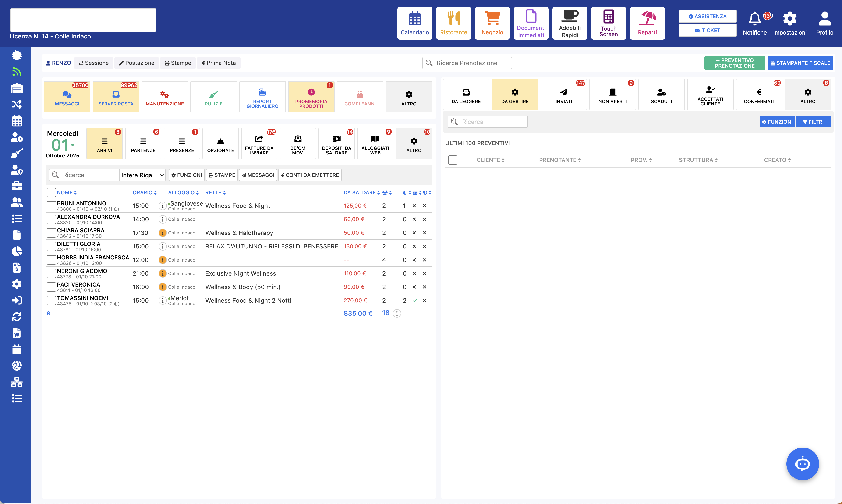Sort preventivi by CREATO column
Viewport: 842px width, 504px height.
777,160
